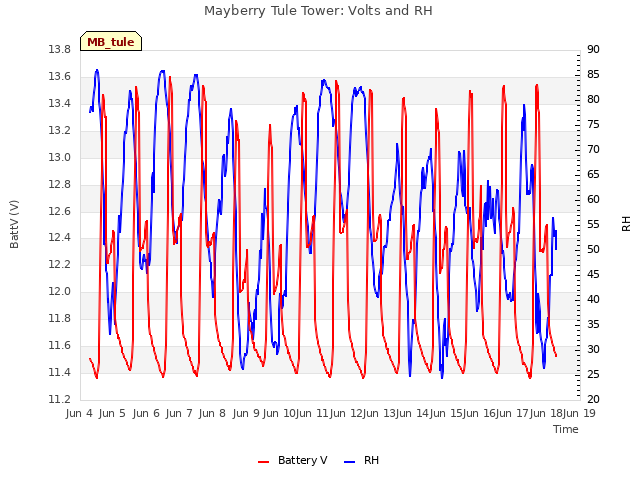Click the 'Time' x-axis title
The image size is (640, 480).
(x=566, y=429)
